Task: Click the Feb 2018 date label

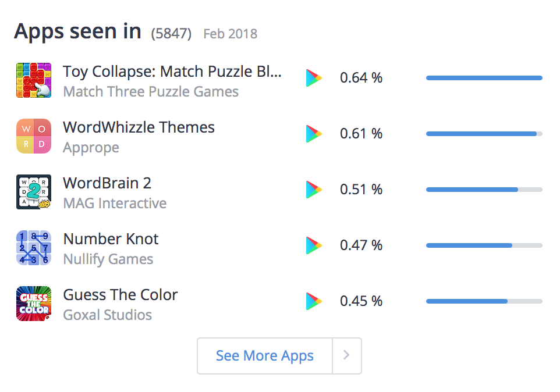Action: coord(231,34)
